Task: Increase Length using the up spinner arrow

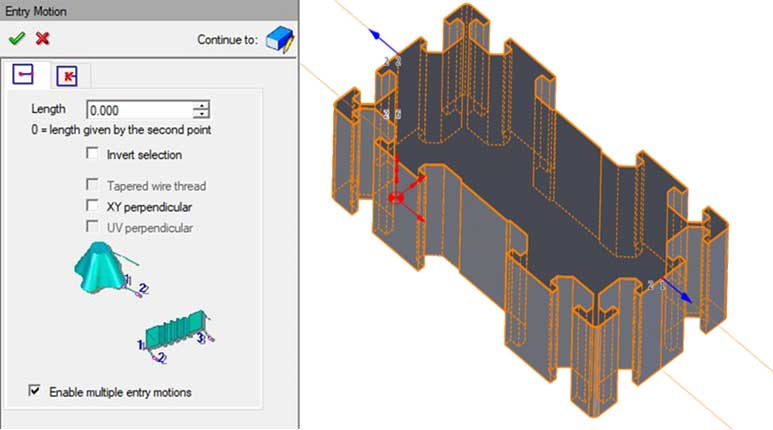Action: 202,105
